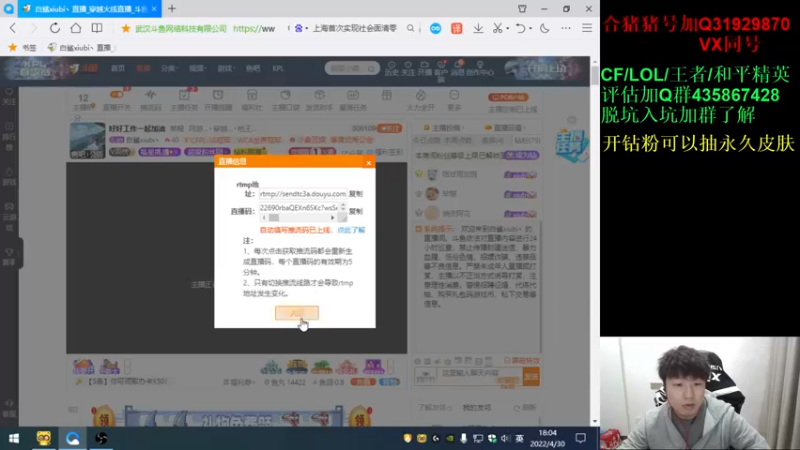Open the 开播提醒 alarm clock icon
This screenshot has height=450, width=800.
(218, 100)
